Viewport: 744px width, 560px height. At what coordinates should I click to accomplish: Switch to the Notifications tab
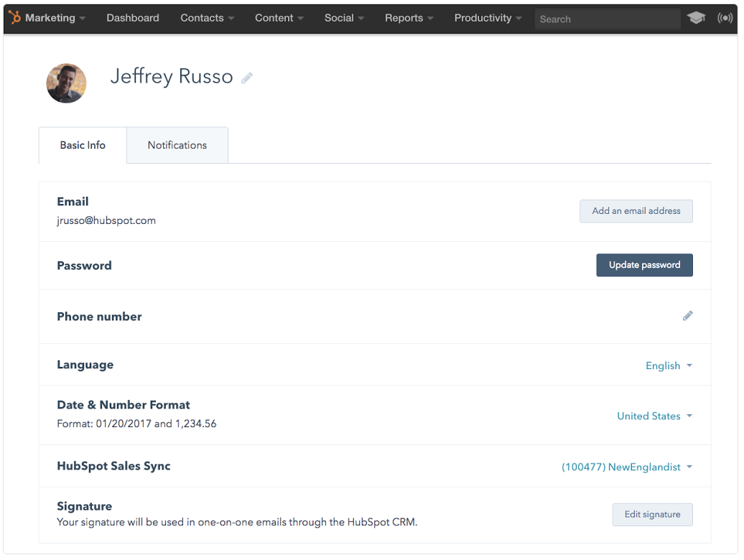point(177,145)
